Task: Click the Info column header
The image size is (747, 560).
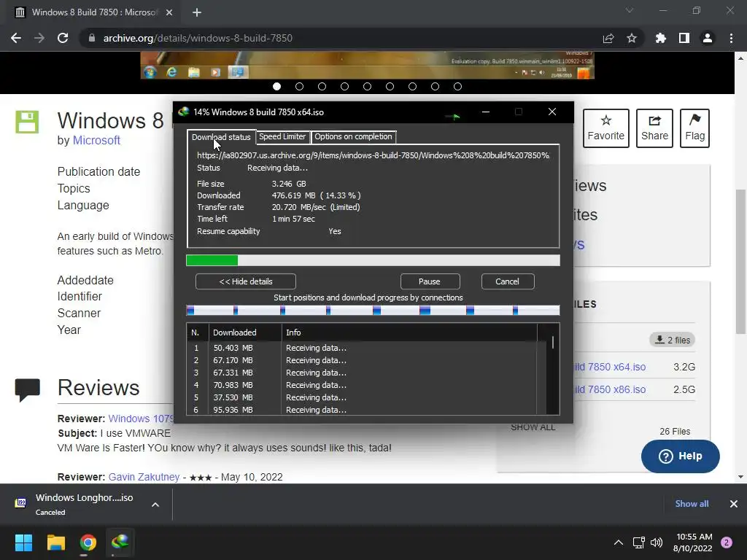Action: click(409, 332)
